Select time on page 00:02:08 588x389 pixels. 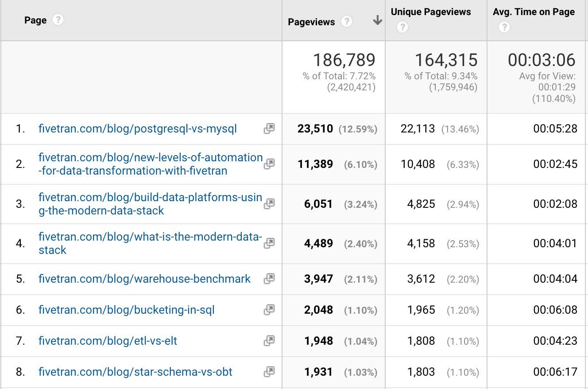(555, 204)
